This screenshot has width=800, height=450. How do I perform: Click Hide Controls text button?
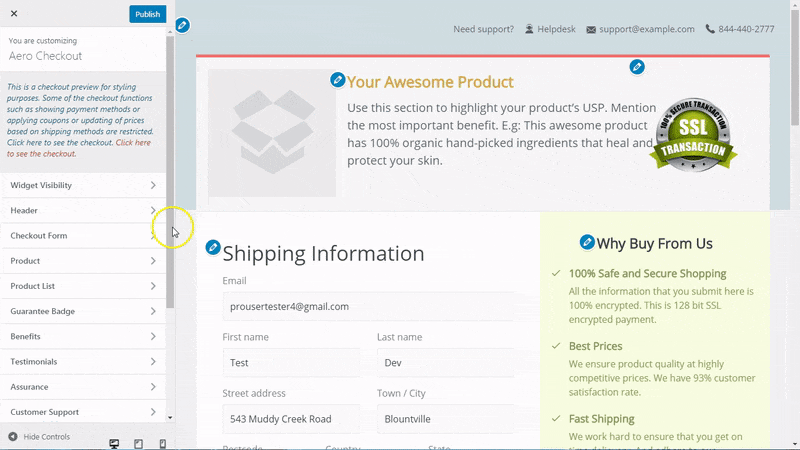tap(46, 437)
